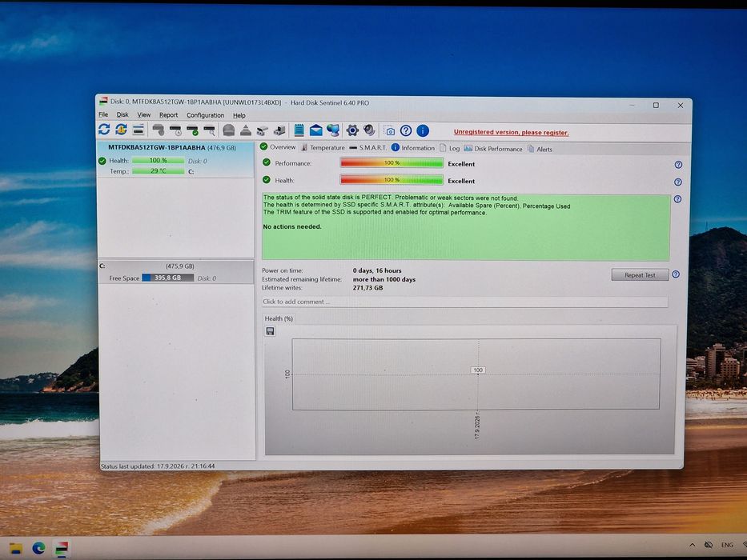Click the 'Click to add comment' field
Screen dimensions: 747x560
pyautogui.click(x=464, y=302)
